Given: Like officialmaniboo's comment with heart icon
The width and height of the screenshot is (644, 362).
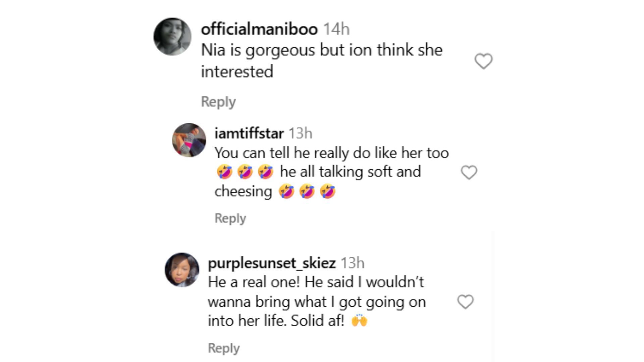Looking at the screenshot, I should pyautogui.click(x=483, y=61).
